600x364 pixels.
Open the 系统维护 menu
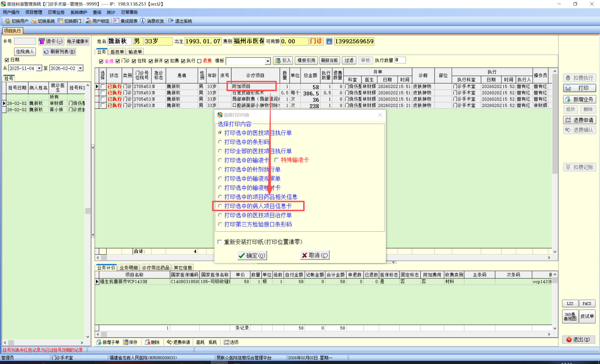(78, 12)
